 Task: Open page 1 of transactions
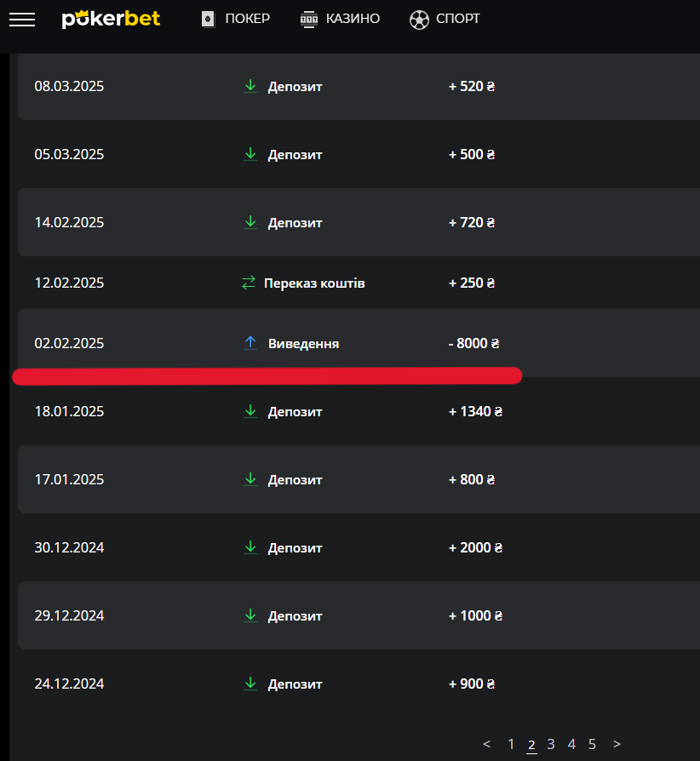[x=511, y=744]
